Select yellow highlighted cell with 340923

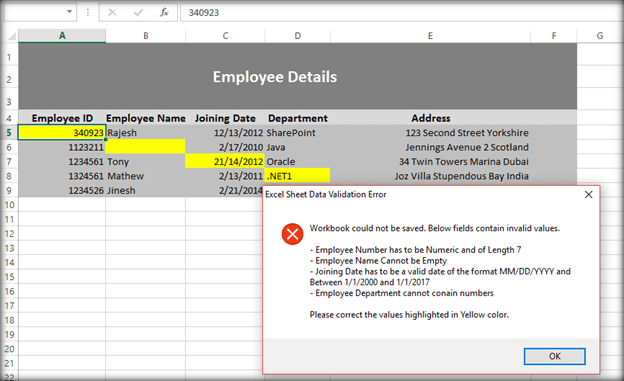[62, 133]
